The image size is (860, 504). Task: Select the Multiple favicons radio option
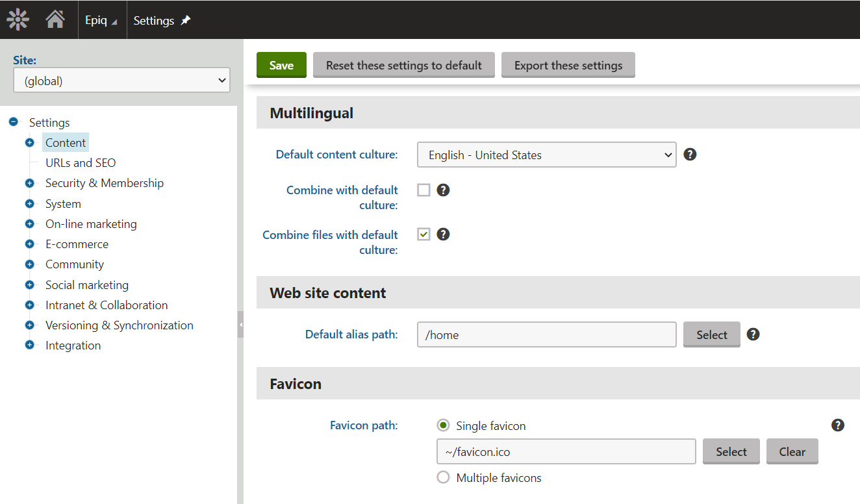444,478
